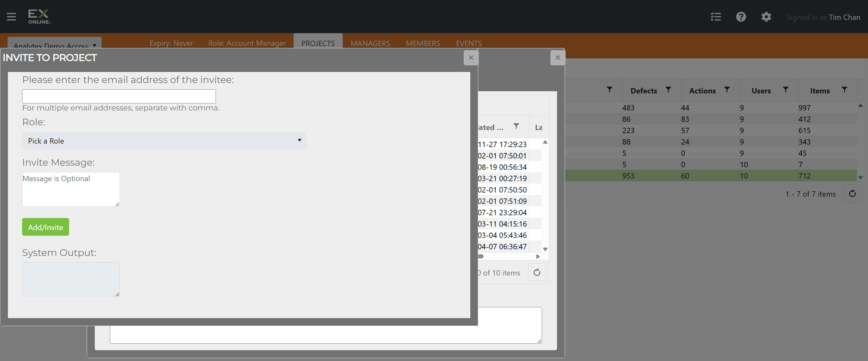
Task: Click filter icon left of Defects header
Action: click(x=609, y=90)
